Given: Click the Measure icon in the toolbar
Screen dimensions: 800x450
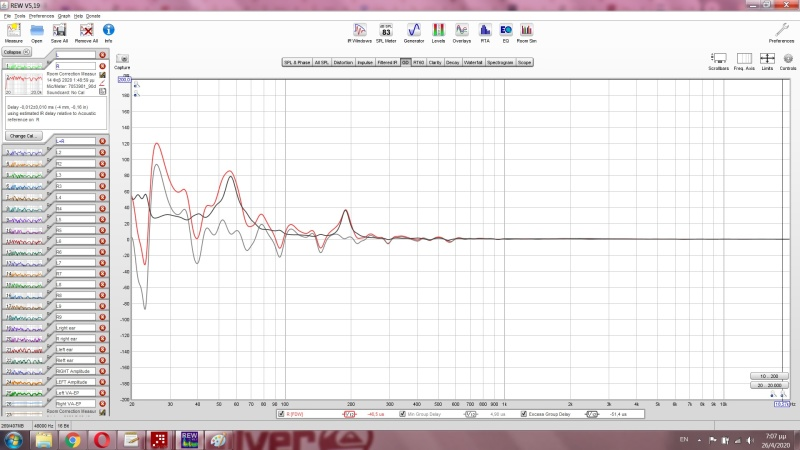Looking at the screenshot, I should pos(13,31).
